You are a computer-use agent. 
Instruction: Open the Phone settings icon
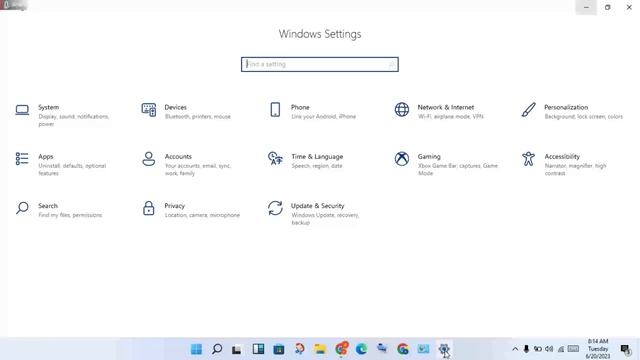point(275,110)
